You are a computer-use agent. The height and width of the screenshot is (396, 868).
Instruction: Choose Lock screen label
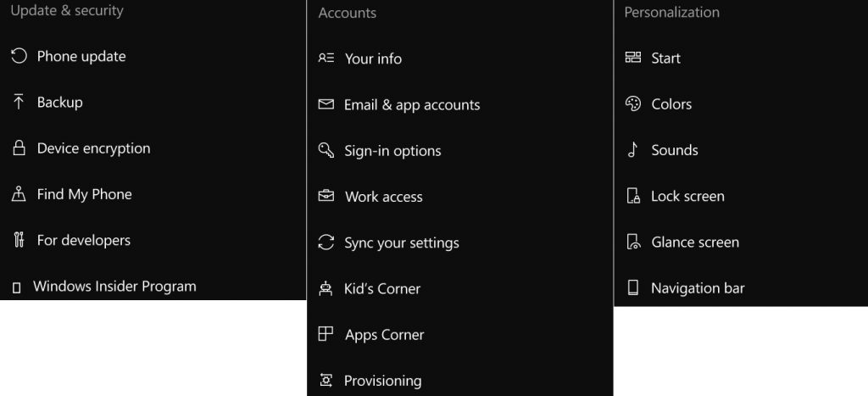coord(687,196)
